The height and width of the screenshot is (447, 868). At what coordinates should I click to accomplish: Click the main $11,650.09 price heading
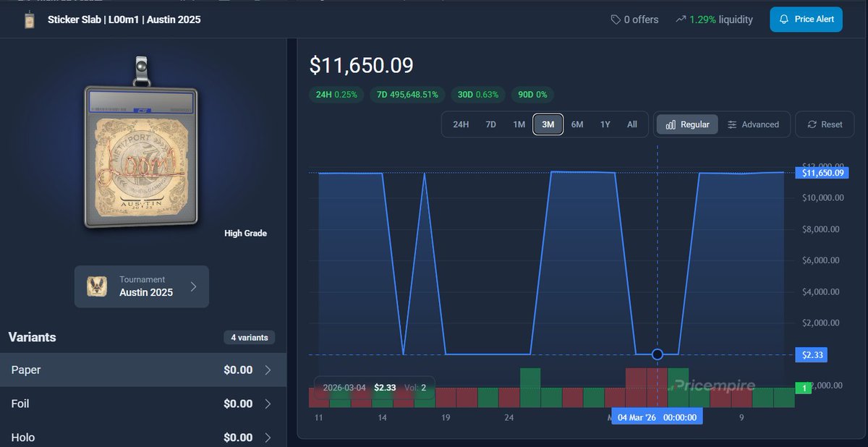click(361, 65)
